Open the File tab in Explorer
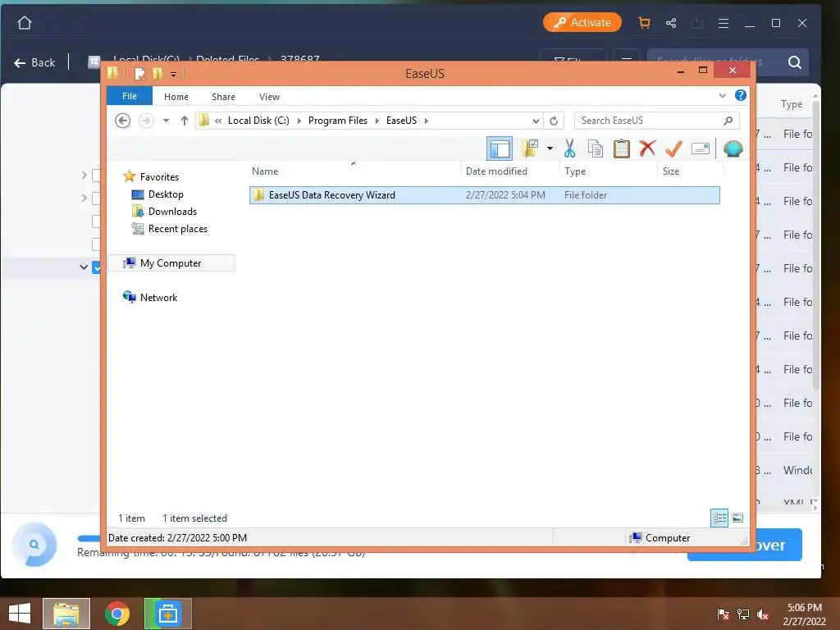Viewport: 840px width, 630px height. coord(129,96)
